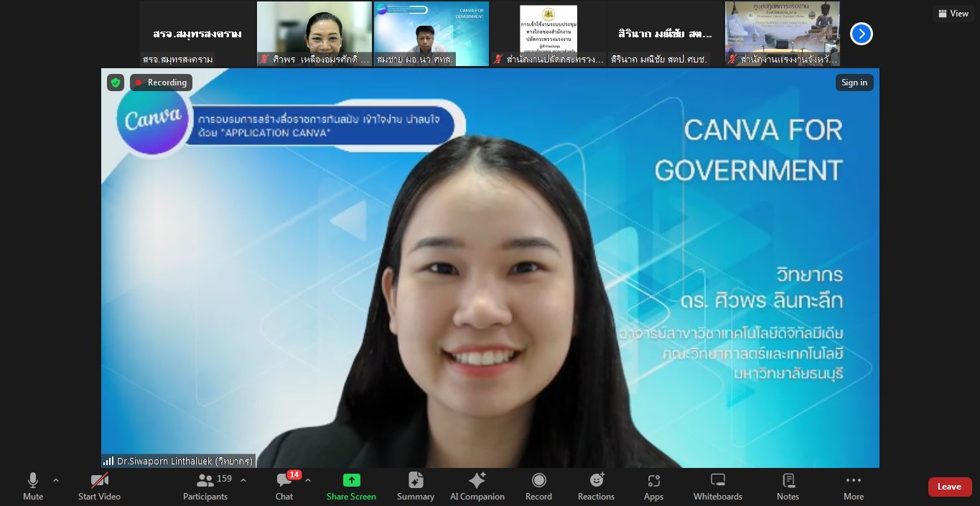Click the Sign in button
This screenshot has height=506, width=980.
[x=854, y=83]
